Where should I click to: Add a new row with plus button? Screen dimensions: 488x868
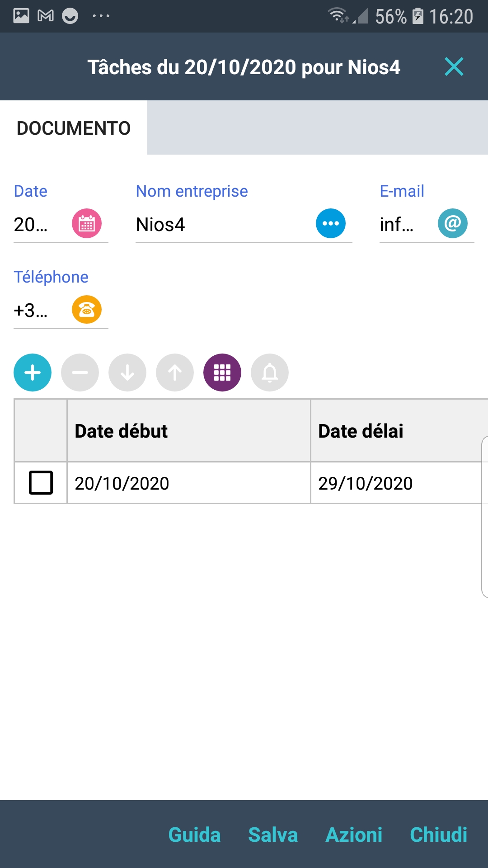33,373
